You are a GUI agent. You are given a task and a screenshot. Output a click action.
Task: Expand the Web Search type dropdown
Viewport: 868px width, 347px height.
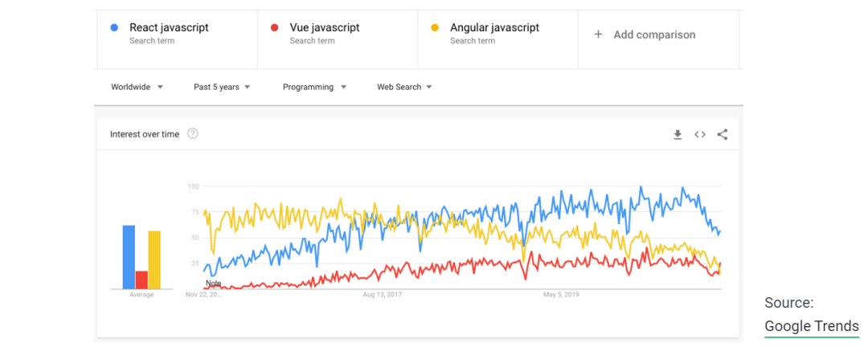pyautogui.click(x=404, y=87)
